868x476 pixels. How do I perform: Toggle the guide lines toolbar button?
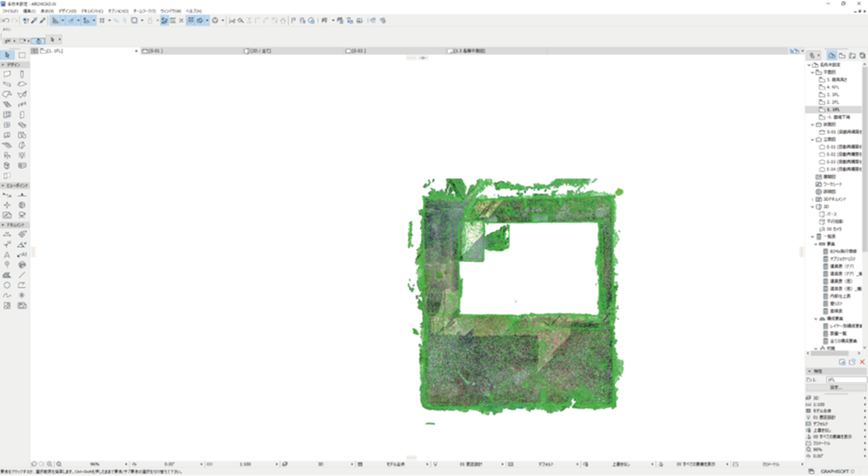(56, 21)
